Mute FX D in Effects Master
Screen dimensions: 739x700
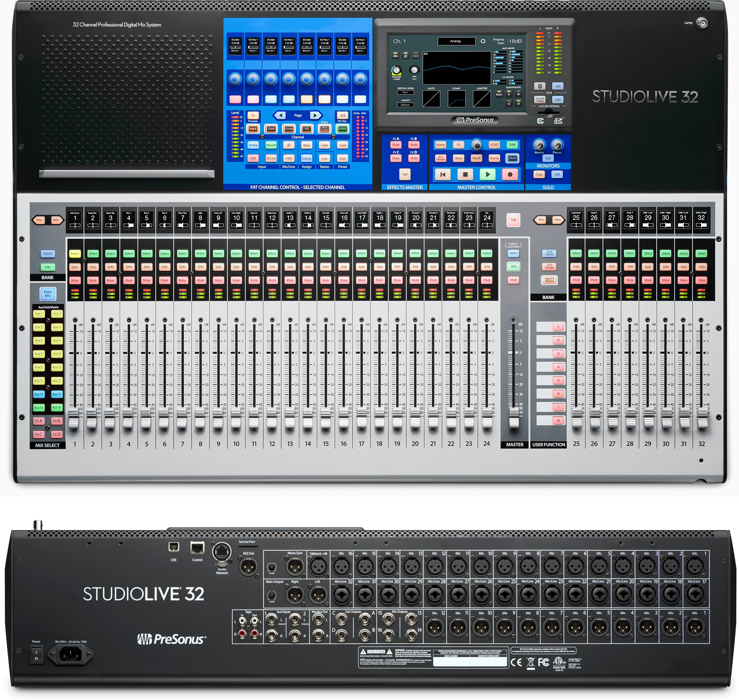(414, 158)
